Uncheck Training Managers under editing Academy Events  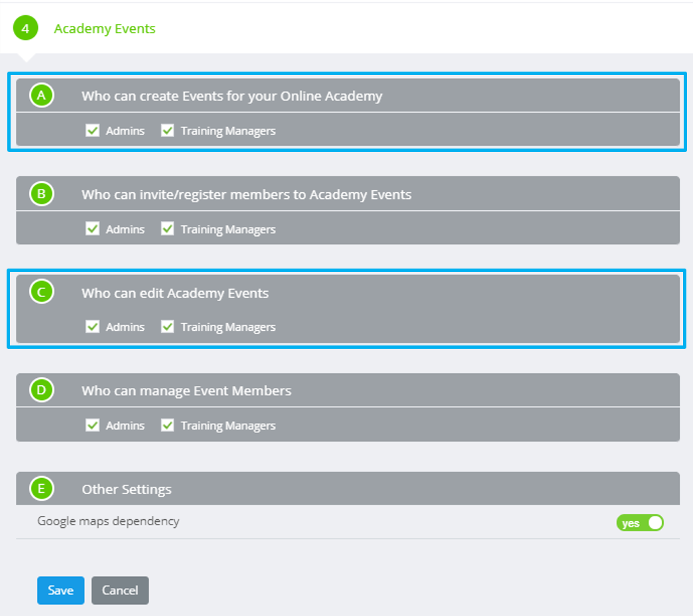pyautogui.click(x=167, y=326)
